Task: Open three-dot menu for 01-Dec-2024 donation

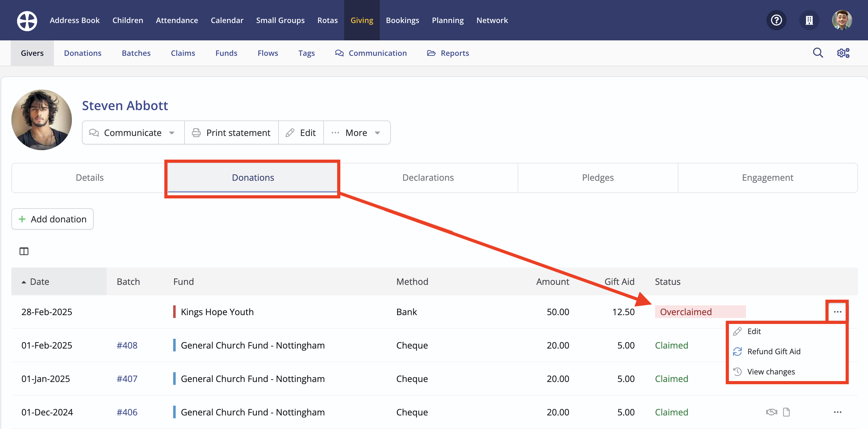Action: [x=837, y=412]
